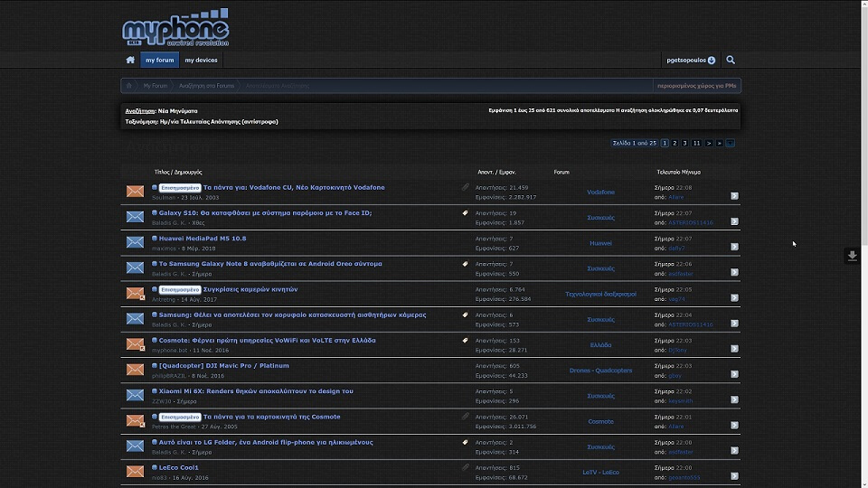Go to results page 3
Screen dimensions: 868x488
(x=684, y=144)
